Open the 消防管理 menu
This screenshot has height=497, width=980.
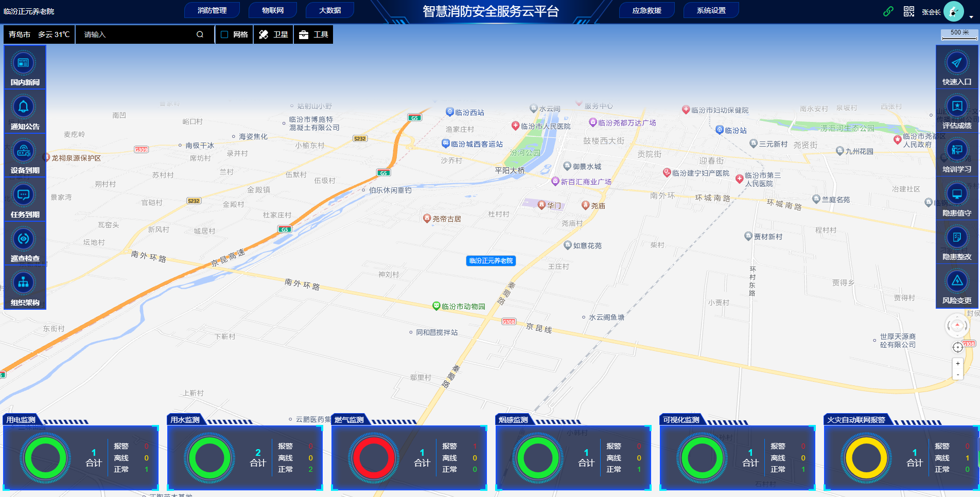pyautogui.click(x=212, y=10)
